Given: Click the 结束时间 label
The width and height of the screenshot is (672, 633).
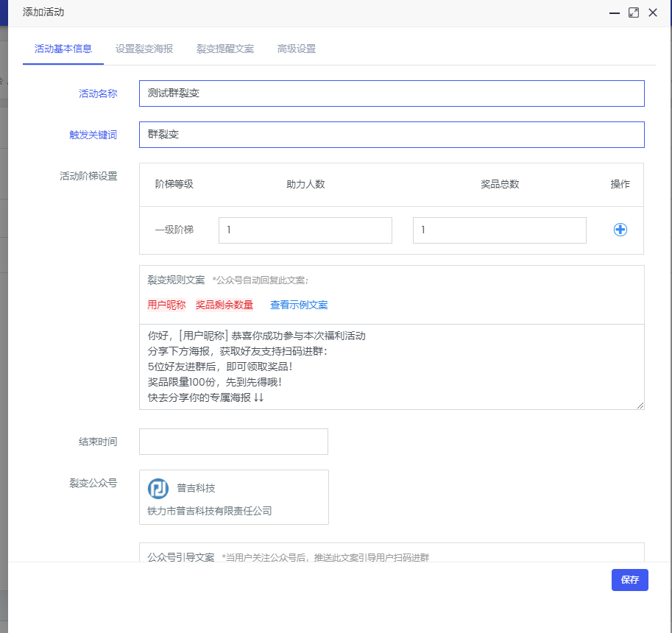Looking at the screenshot, I should (x=98, y=442).
